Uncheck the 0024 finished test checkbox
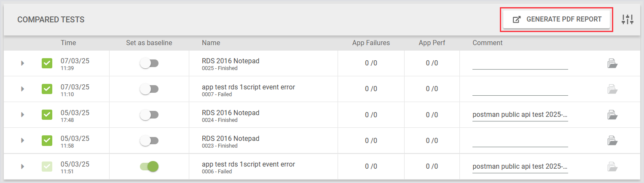Image resolution: width=644 pixels, height=183 pixels. click(x=47, y=115)
